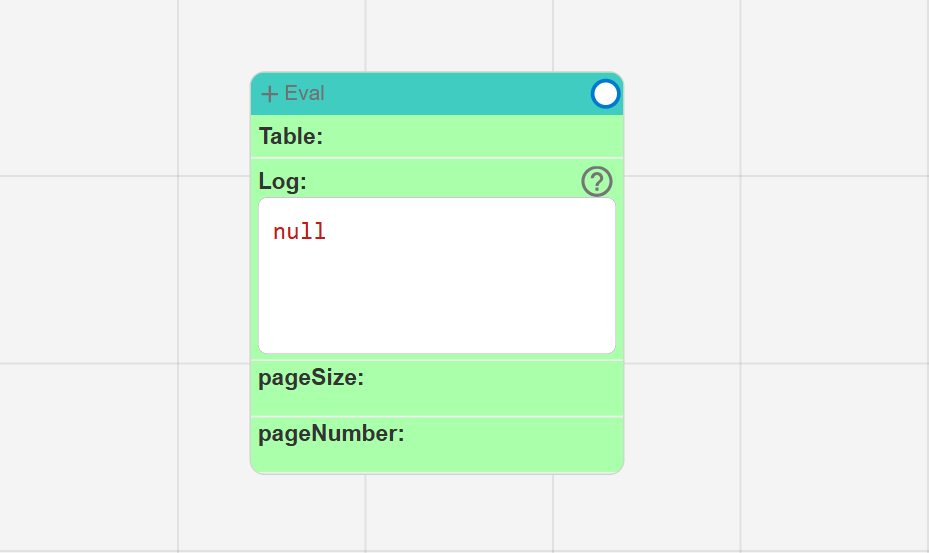This screenshot has width=929, height=553.
Task: Click empty area beside pageNumber: label
Action: [x=512, y=445]
